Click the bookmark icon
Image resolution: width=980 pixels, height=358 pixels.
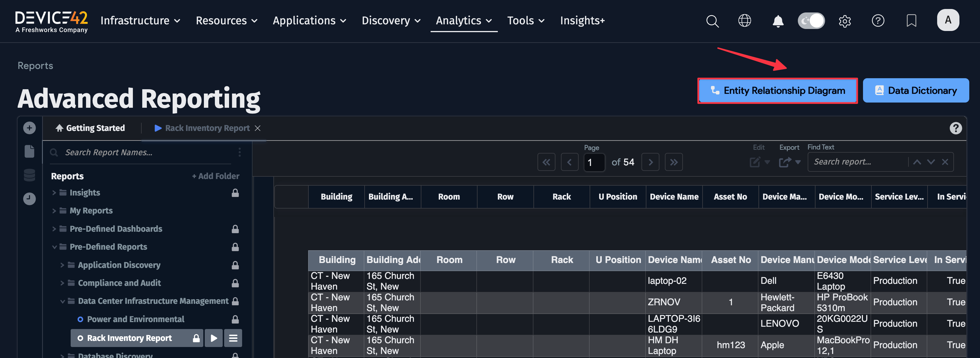click(911, 21)
